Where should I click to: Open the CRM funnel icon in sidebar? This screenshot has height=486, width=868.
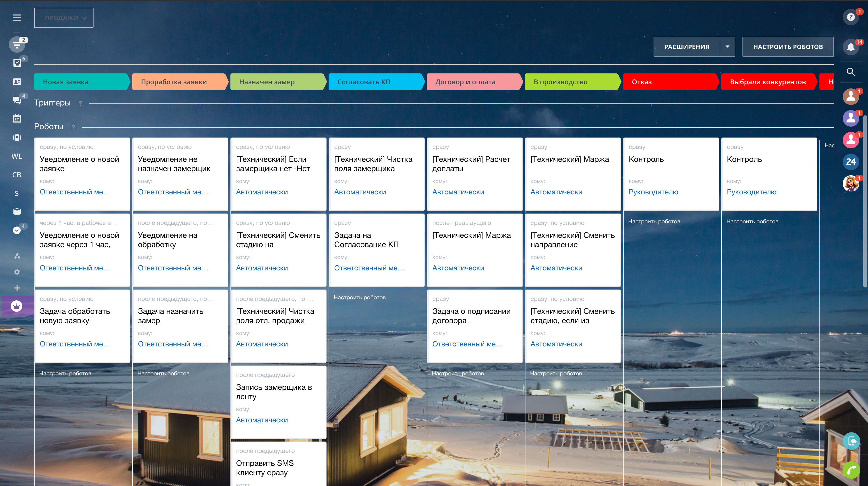point(17,44)
